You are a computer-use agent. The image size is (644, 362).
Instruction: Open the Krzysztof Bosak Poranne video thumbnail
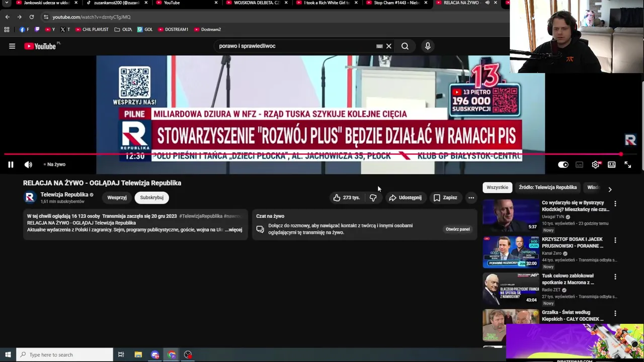point(511,252)
